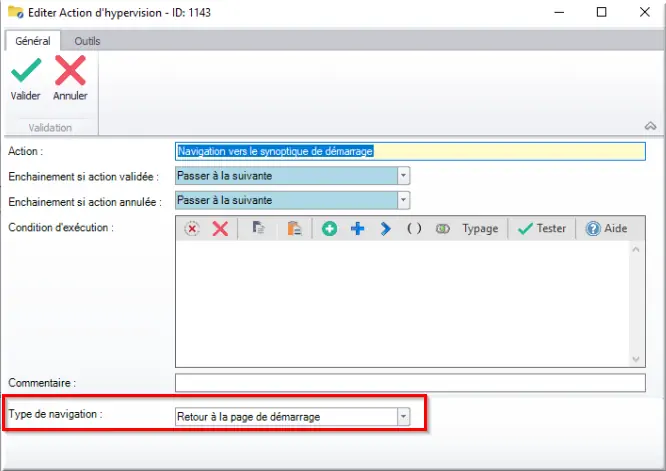Click Tester to test the condition
The width and height of the screenshot is (666, 471).
click(x=542, y=228)
